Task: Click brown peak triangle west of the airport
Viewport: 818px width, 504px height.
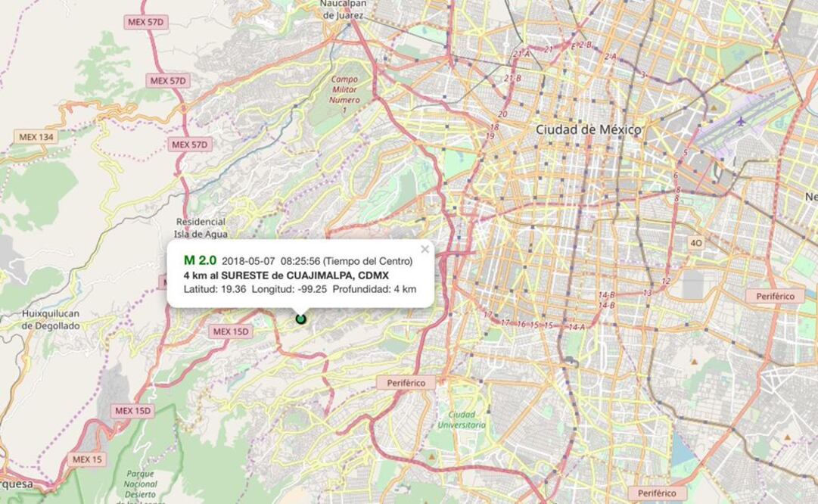Action: 713,107
